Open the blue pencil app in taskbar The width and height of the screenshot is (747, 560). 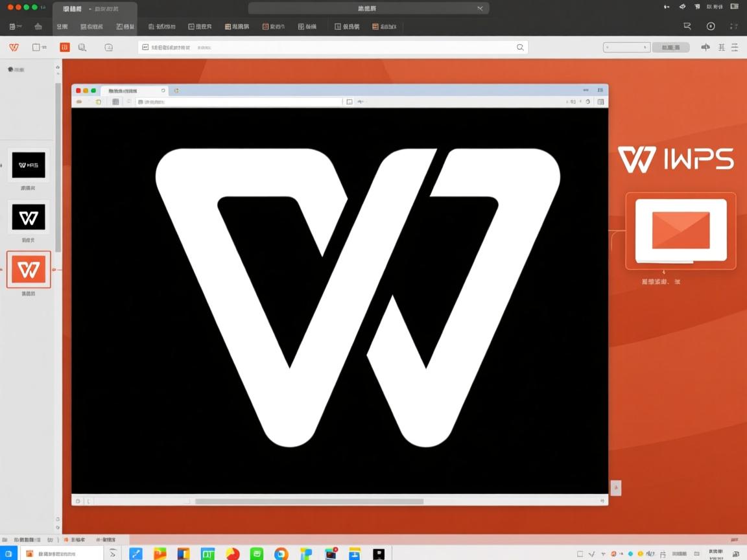[x=136, y=554]
